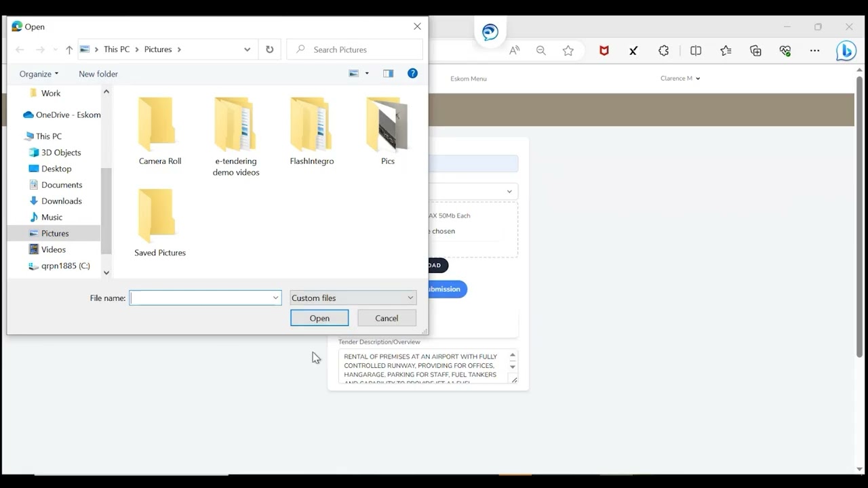The image size is (868, 488).
Task: Open Bing Copilot sidebar icon
Action: click(x=846, y=51)
